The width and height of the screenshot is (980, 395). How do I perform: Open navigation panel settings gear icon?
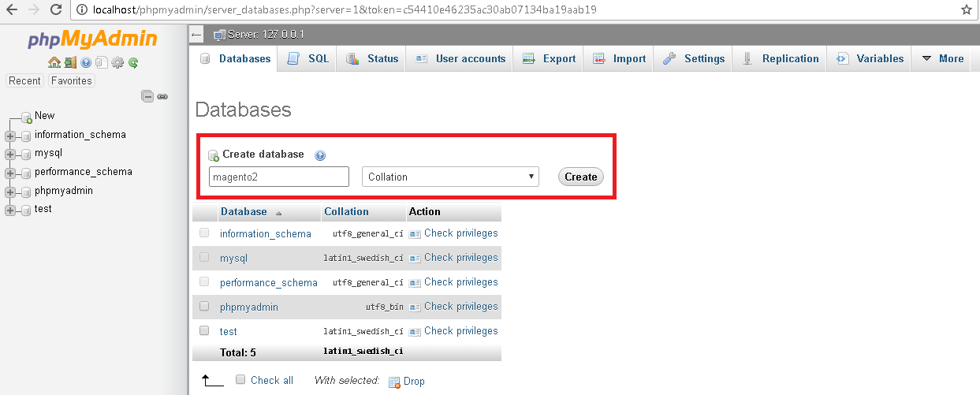point(117,62)
